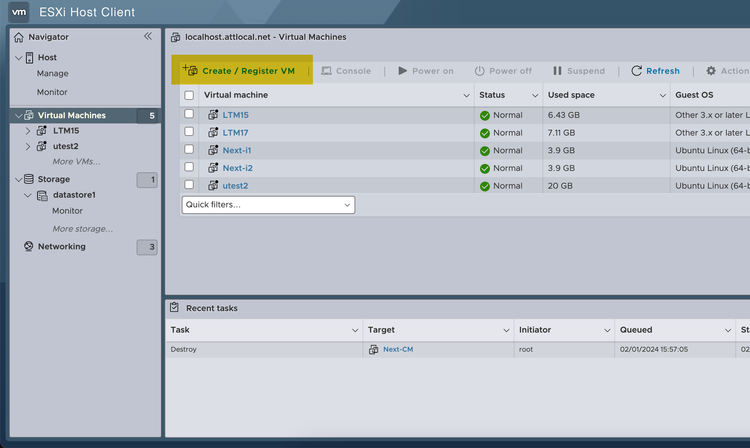Collapse the Host section in Navigator
The width and height of the screenshot is (750, 448).
tap(18, 58)
